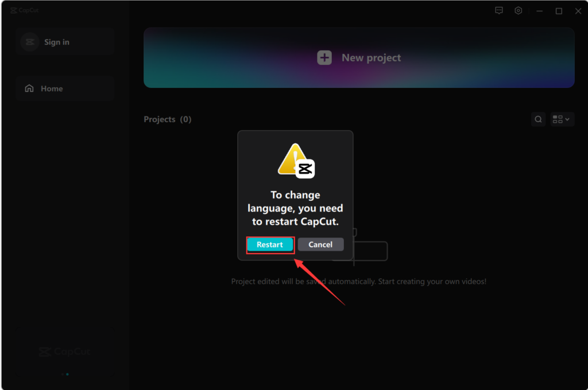Select Home in the sidebar
The width and height of the screenshot is (588, 390).
65,88
